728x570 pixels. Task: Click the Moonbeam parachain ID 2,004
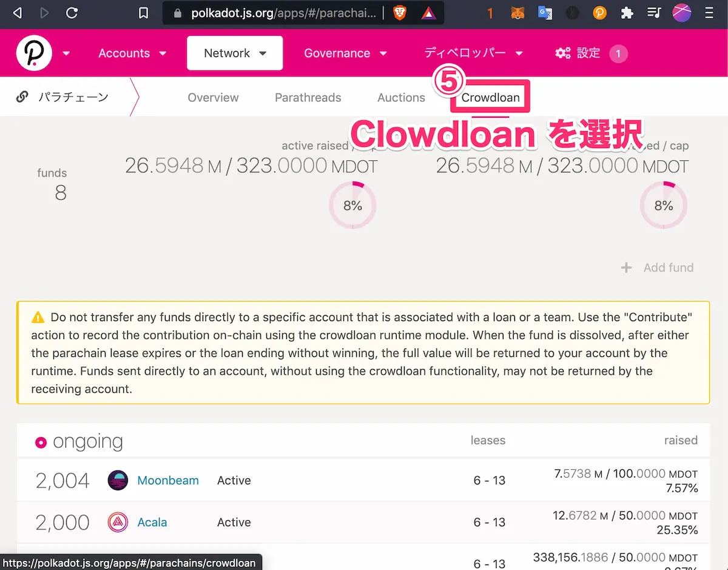(x=62, y=481)
